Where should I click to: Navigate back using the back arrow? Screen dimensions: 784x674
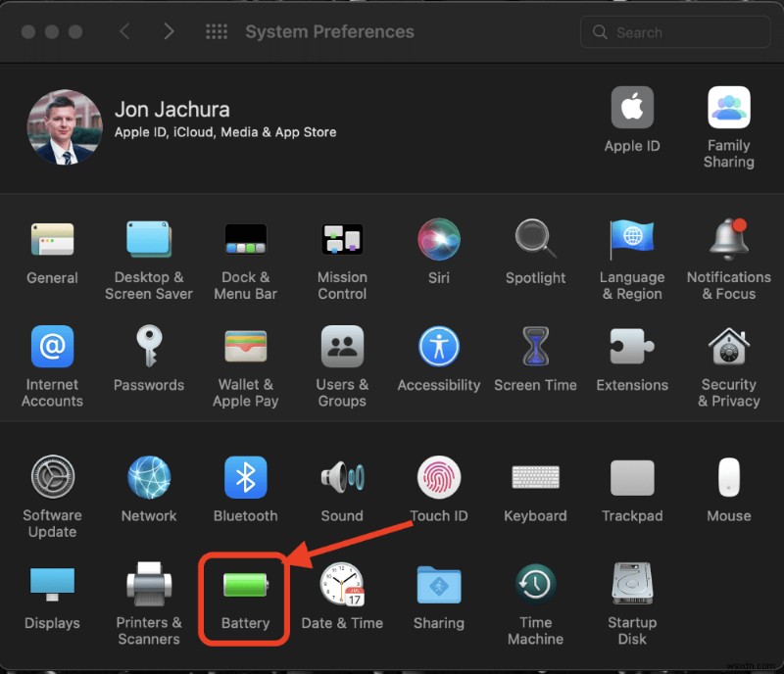coord(123,31)
